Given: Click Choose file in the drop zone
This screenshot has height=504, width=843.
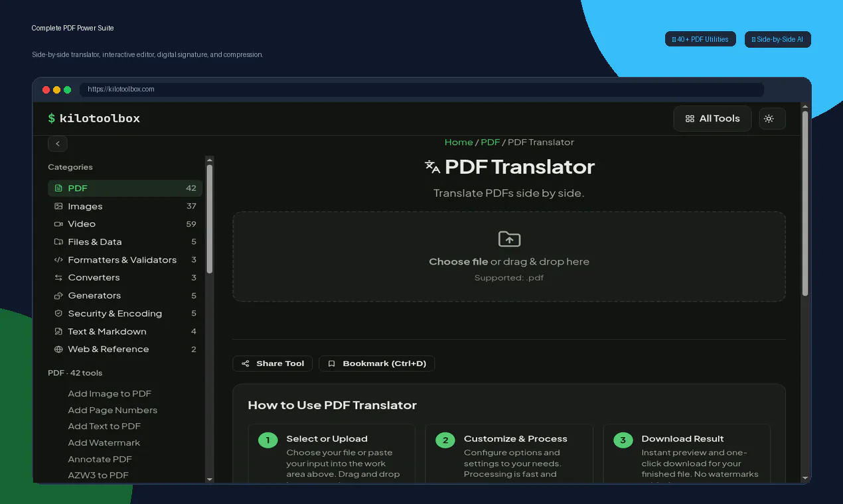Looking at the screenshot, I should pos(459,262).
